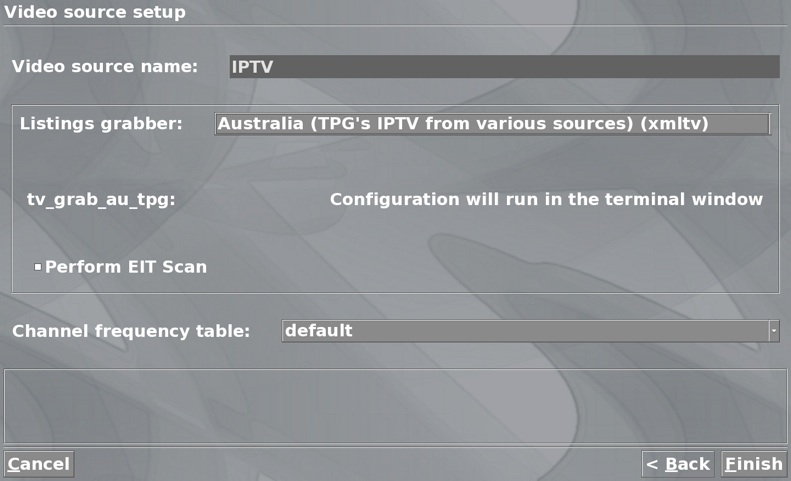Image resolution: width=791 pixels, height=481 pixels.
Task: Click the empty help description box
Action: pyautogui.click(x=396, y=406)
